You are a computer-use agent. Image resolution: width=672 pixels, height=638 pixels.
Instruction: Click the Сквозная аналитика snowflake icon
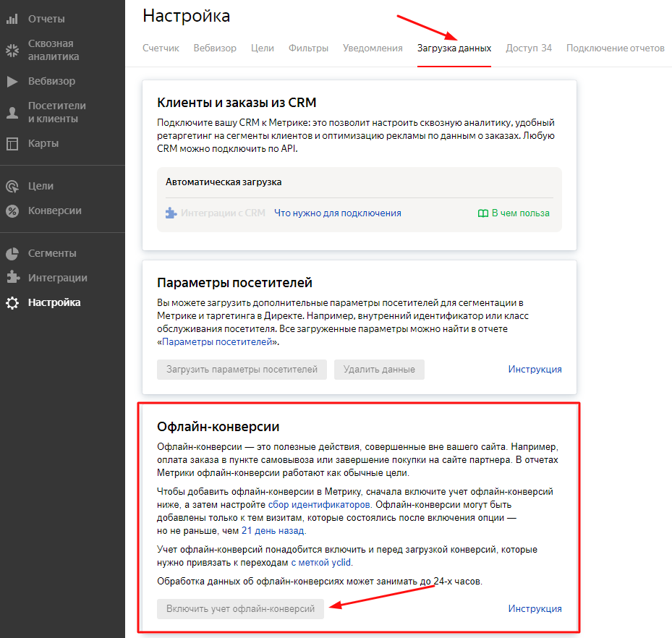point(12,51)
